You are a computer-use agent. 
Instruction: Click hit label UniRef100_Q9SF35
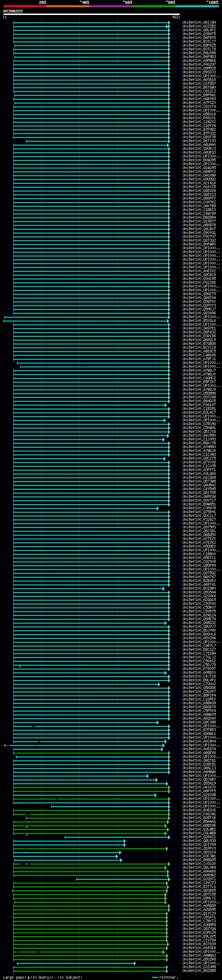[199, 137]
